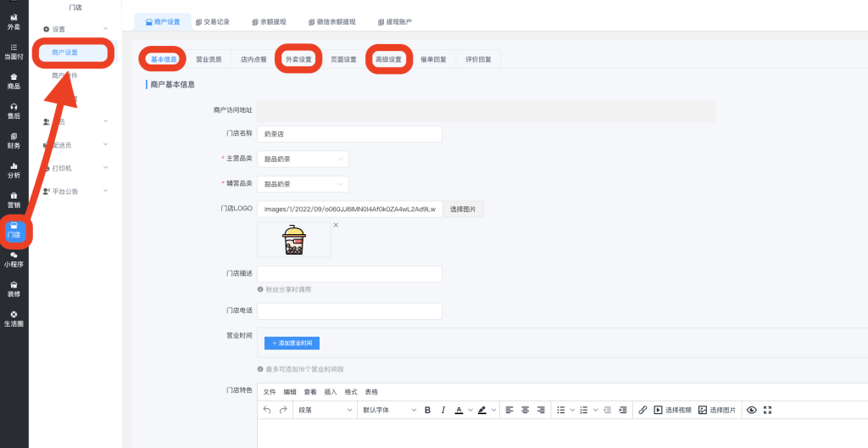The width and height of the screenshot is (868, 448).
Task: Go to 售后 in sidebar
Action: (x=14, y=110)
